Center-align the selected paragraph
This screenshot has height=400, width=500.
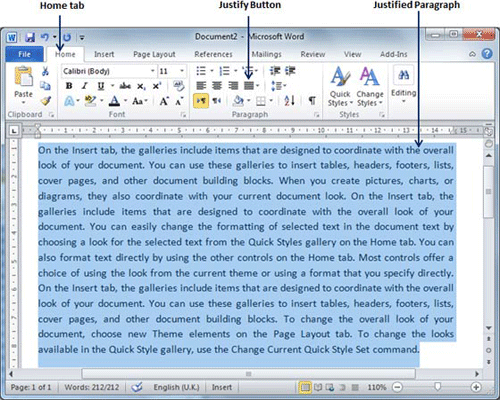click(217, 86)
